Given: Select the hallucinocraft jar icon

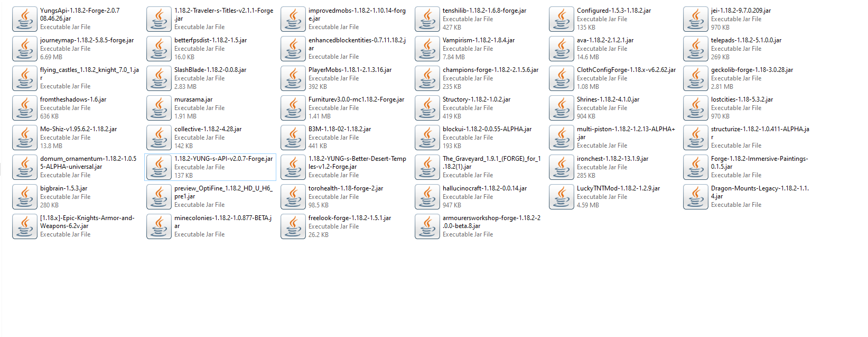Looking at the screenshot, I should (x=427, y=197).
